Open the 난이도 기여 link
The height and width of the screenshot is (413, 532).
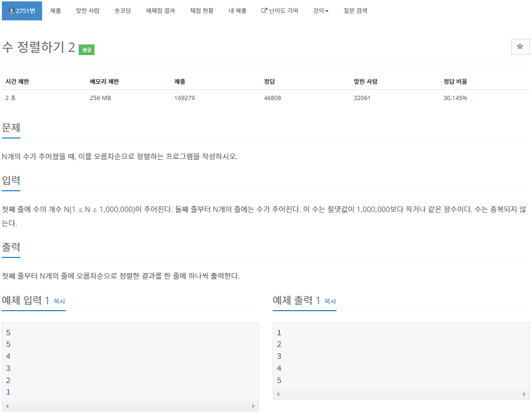pyautogui.click(x=280, y=11)
